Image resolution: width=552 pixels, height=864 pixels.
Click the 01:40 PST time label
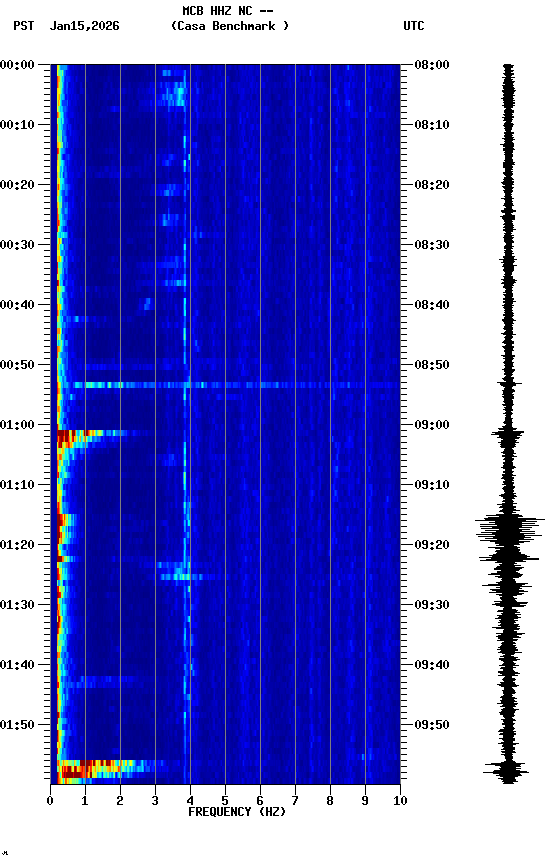coord(17,665)
